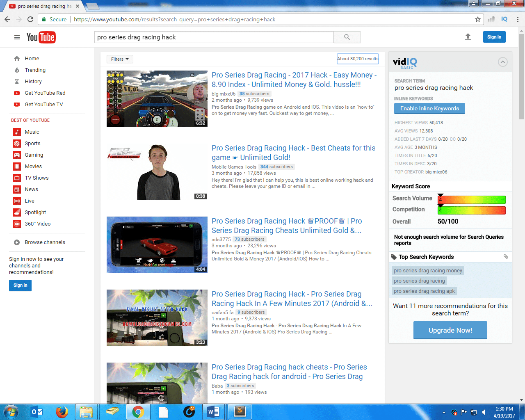Screen dimensions: 525x420
Task: Open the 360° Video channel icon
Action: pyautogui.click(x=17, y=224)
